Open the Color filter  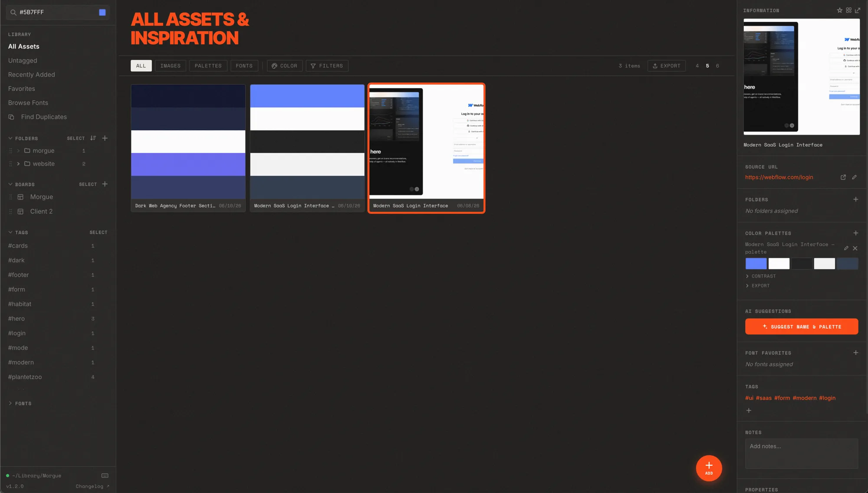click(285, 66)
